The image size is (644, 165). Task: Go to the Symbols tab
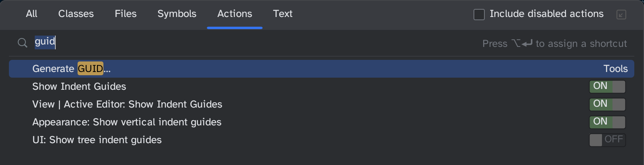177,14
